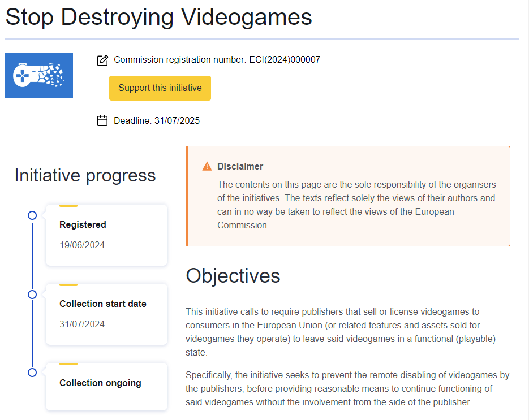Click the warning triangle in the Disclaimer box

coord(208,166)
